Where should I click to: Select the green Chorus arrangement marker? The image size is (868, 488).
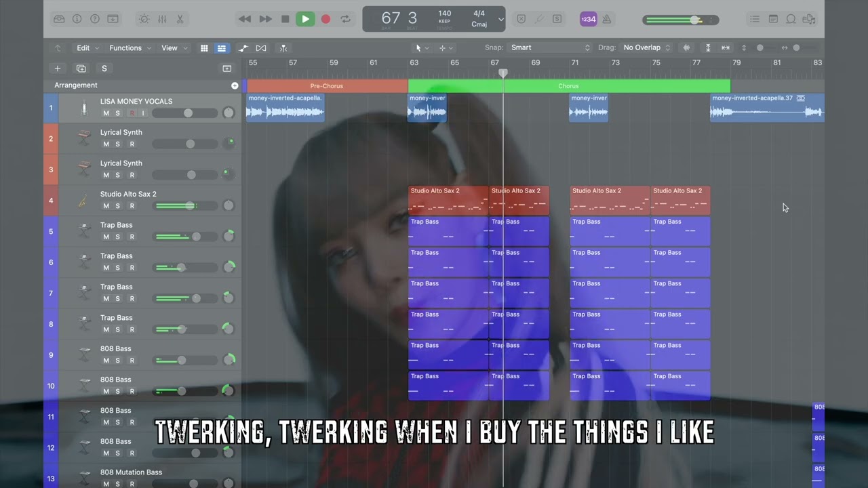[x=569, y=86]
